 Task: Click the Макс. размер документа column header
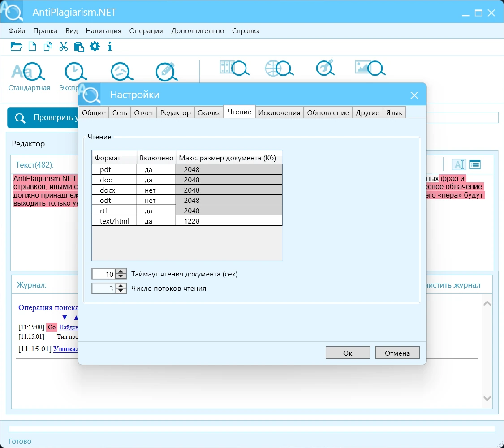tap(229, 158)
